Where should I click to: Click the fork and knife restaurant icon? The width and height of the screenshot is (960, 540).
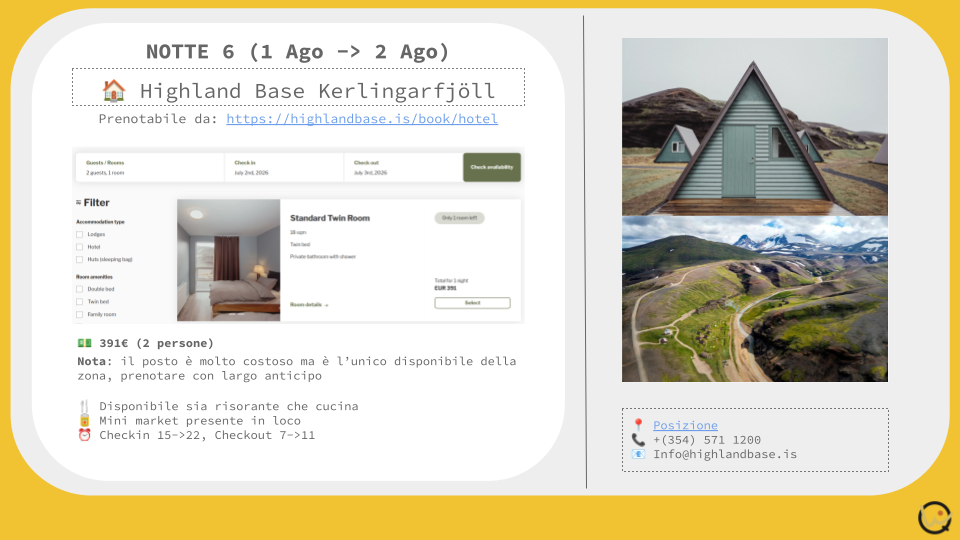[84, 406]
